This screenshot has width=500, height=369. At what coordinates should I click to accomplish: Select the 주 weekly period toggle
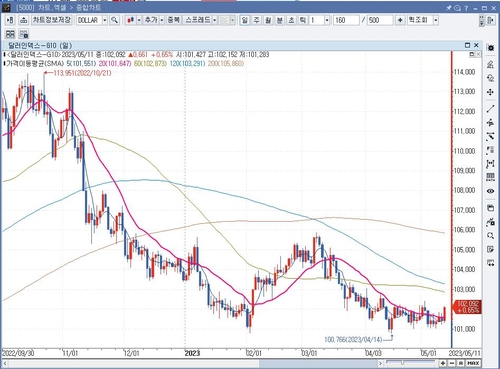pos(256,20)
